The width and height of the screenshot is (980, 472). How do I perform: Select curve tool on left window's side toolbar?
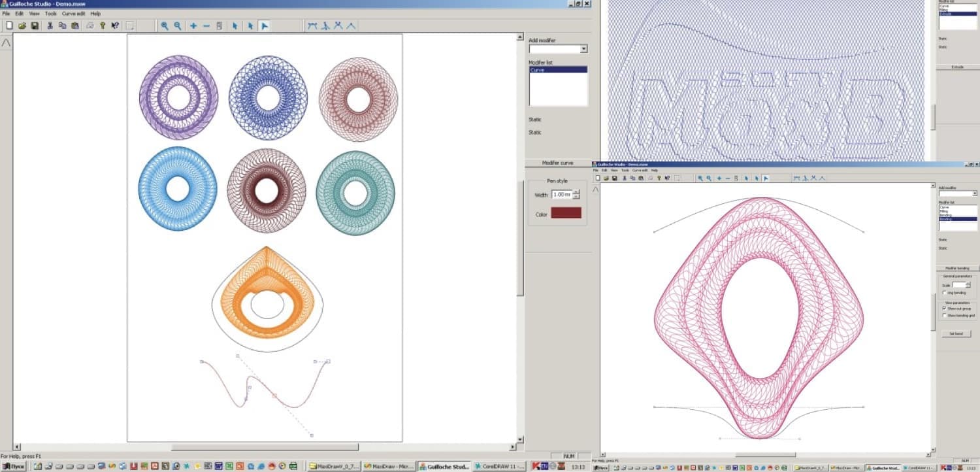pyautogui.click(x=6, y=42)
